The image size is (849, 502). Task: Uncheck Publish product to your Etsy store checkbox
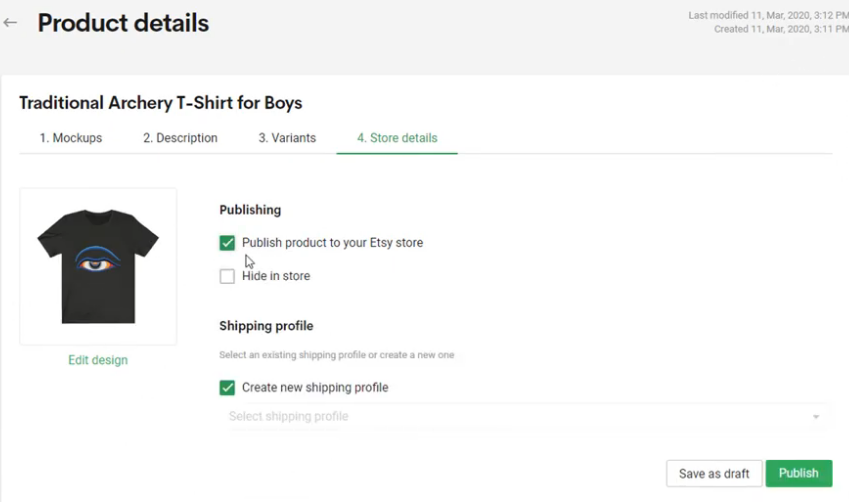pyautogui.click(x=228, y=243)
